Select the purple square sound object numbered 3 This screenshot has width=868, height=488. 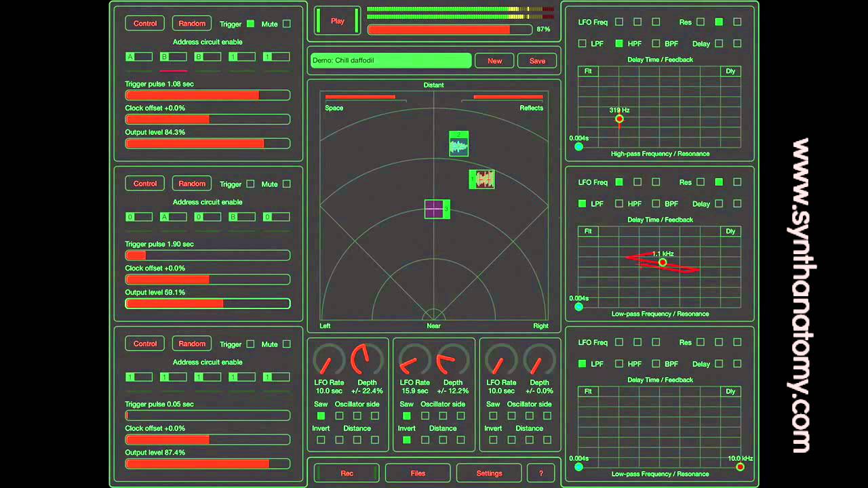tap(437, 209)
